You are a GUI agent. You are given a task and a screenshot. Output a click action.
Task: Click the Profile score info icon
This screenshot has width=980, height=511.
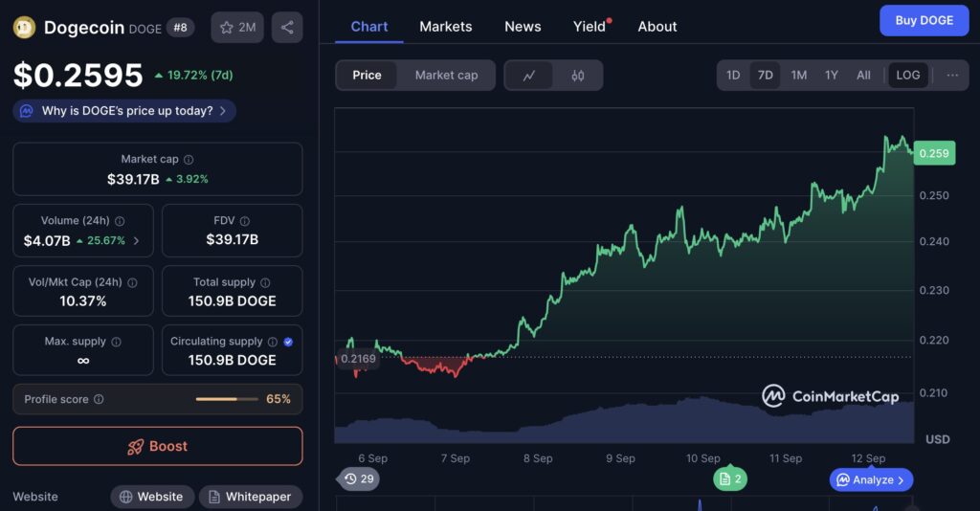point(99,399)
